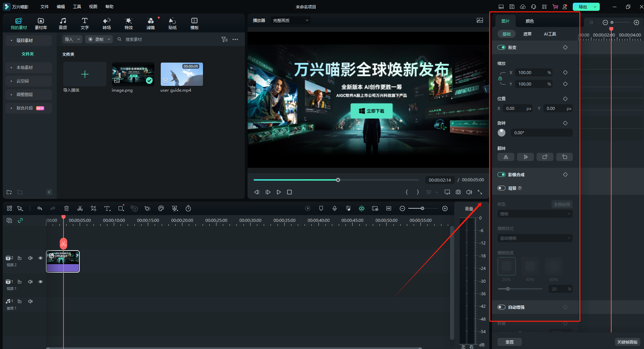
Task: Open the export dropdown arrow beside 导出
Action: tap(595, 7)
